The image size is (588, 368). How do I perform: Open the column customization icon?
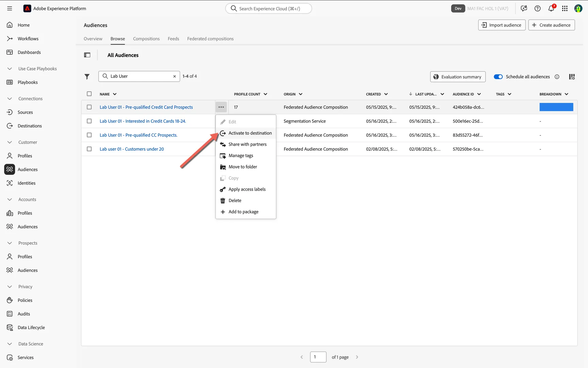(572, 77)
